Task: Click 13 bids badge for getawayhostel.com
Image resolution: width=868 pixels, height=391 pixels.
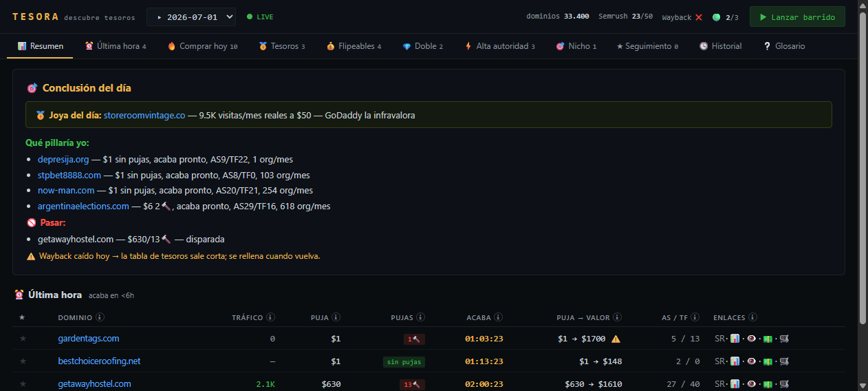Action: [413, 384]
